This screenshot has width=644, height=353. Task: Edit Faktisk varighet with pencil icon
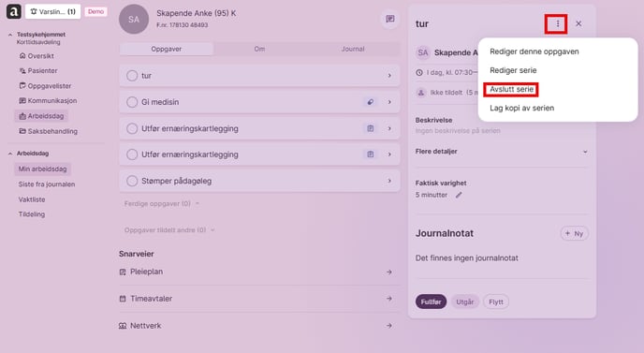click(459, 195)
